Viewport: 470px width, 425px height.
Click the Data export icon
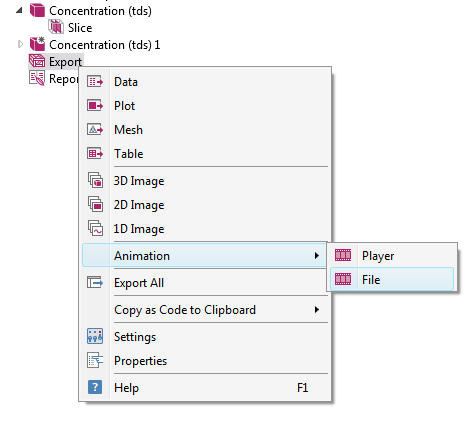pos(95,81)
